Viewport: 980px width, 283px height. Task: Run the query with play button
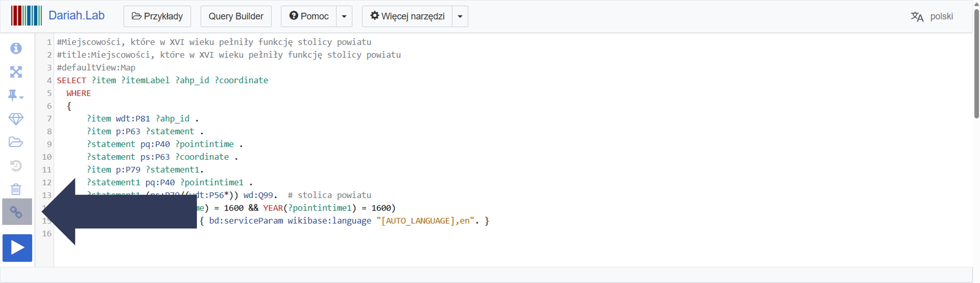(x=17, y=248)
